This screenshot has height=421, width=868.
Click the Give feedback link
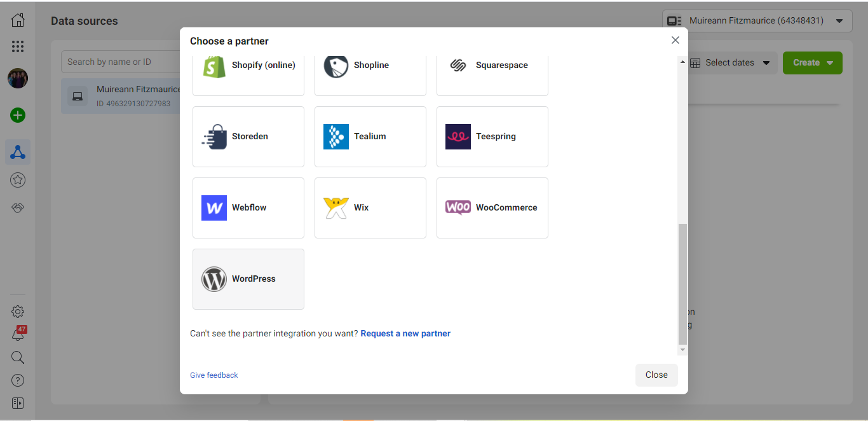[214, 375]
